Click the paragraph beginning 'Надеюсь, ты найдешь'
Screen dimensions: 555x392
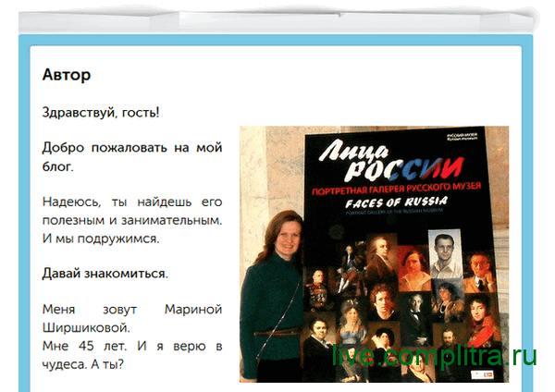pyautogui.click(x=132, y=220)
